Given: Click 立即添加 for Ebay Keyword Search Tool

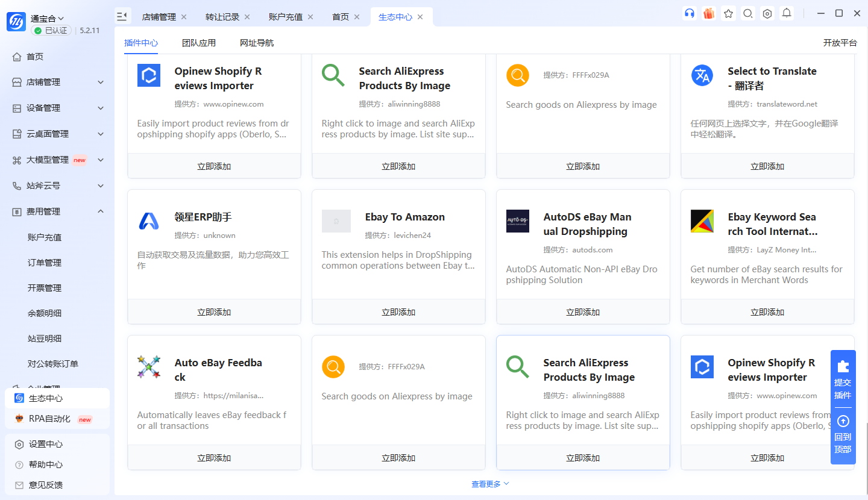Looking at the screenshot, I should 767,312.
